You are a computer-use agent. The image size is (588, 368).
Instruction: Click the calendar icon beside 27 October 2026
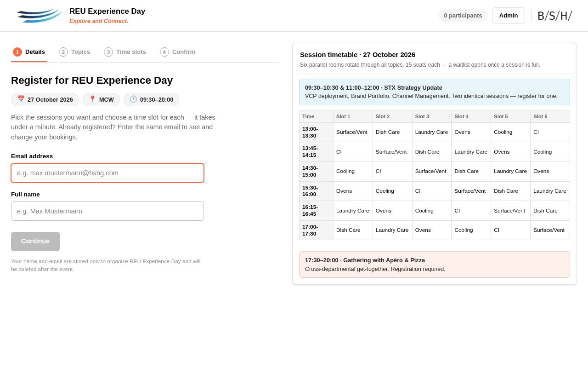pyautogui.click(x=21, y=99)
